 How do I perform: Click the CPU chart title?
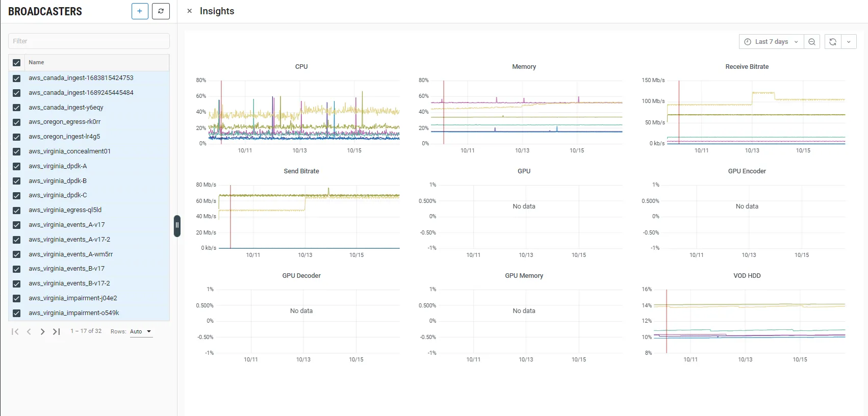[301, 67]
